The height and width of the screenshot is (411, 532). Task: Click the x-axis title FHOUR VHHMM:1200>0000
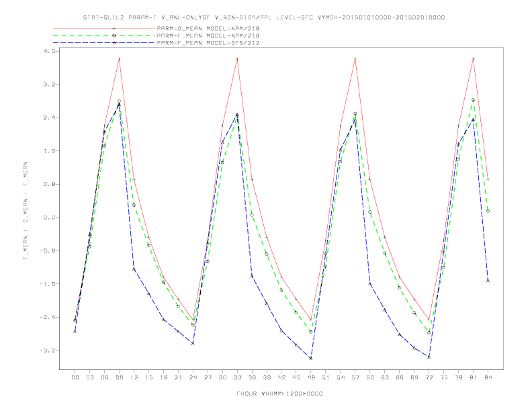tap(279, 394)
